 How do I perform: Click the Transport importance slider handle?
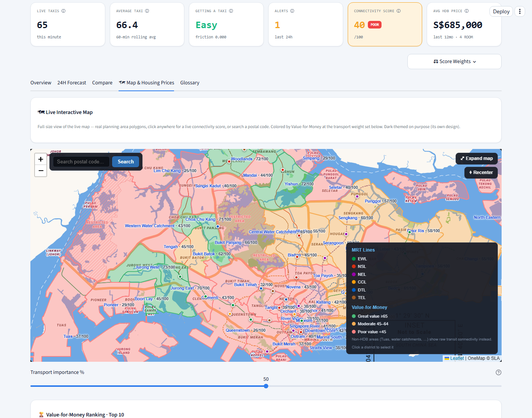click(x=266, y=386)
